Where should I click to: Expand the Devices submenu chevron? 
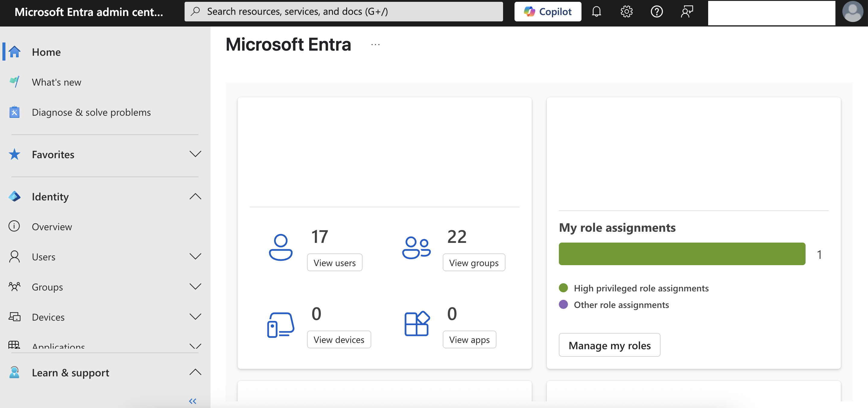point(195,317)
